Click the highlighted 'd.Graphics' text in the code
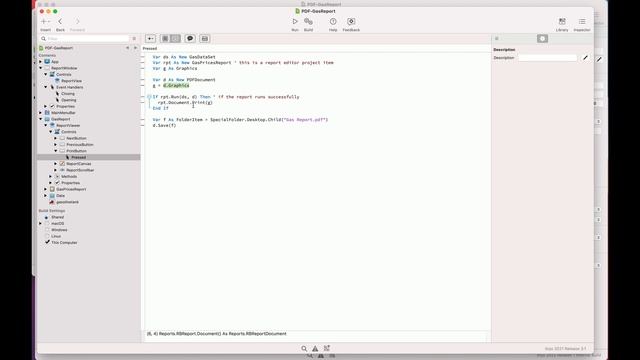 [176, 85]
